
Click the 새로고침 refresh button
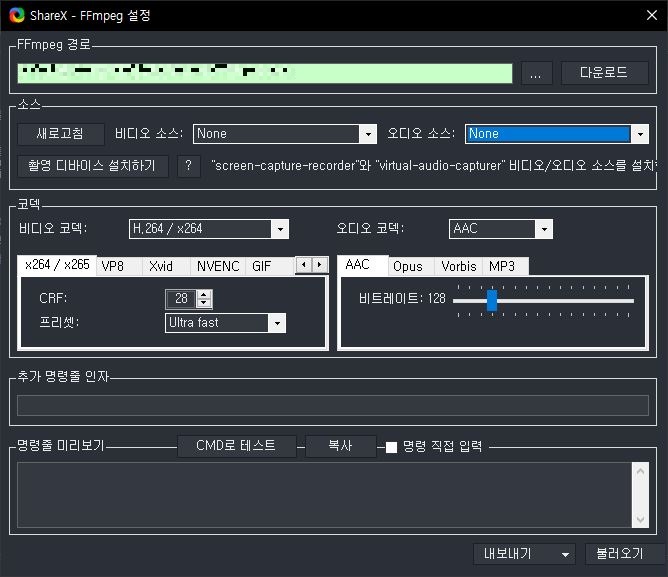[60, 134]
